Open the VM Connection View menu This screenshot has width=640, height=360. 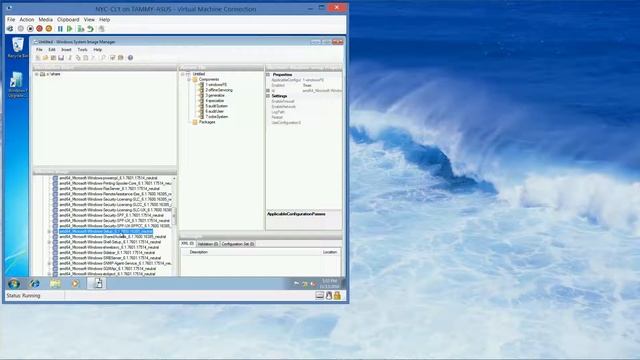pyautogui.click(x=89, y=20)
